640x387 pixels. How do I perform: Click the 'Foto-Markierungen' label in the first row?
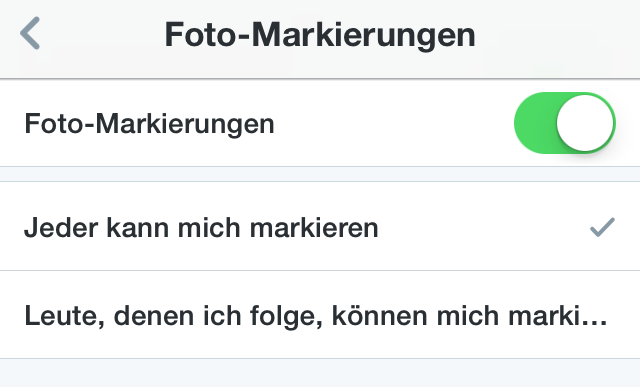(x=149, y=124)
